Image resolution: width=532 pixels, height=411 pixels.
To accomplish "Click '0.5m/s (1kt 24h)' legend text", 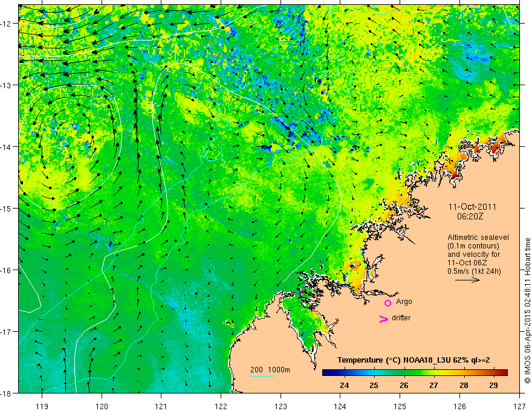I will [474, 271].
